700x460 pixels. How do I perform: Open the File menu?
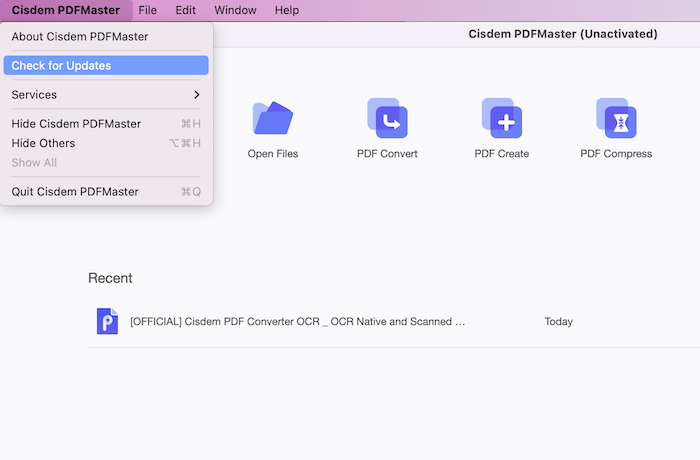(147, 10)
